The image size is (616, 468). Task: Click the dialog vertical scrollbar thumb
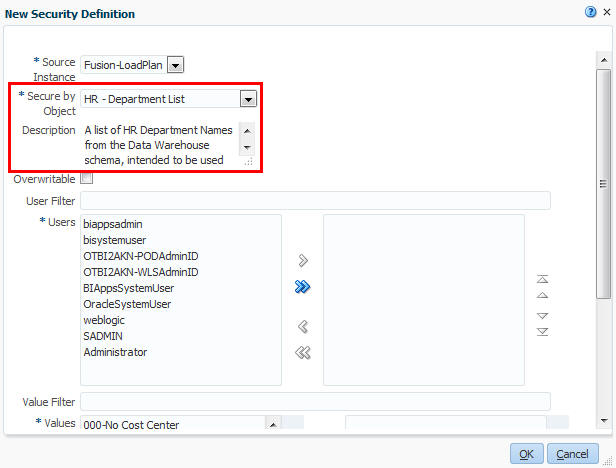604,184
